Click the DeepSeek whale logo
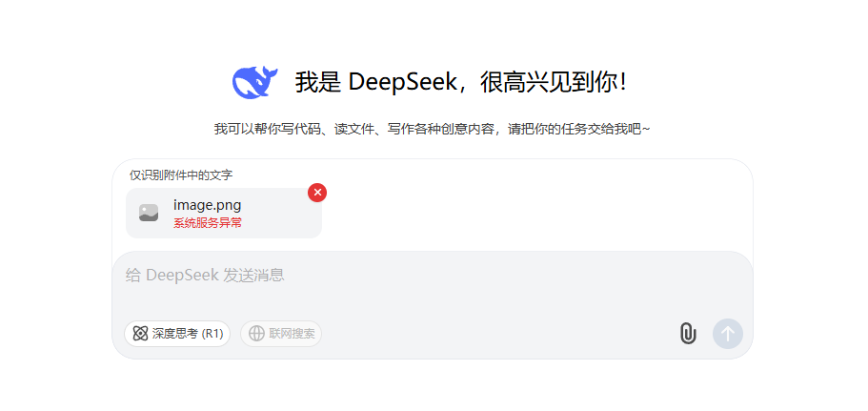The height and width of the screenshot is (411, 868). tap(254, 83)
